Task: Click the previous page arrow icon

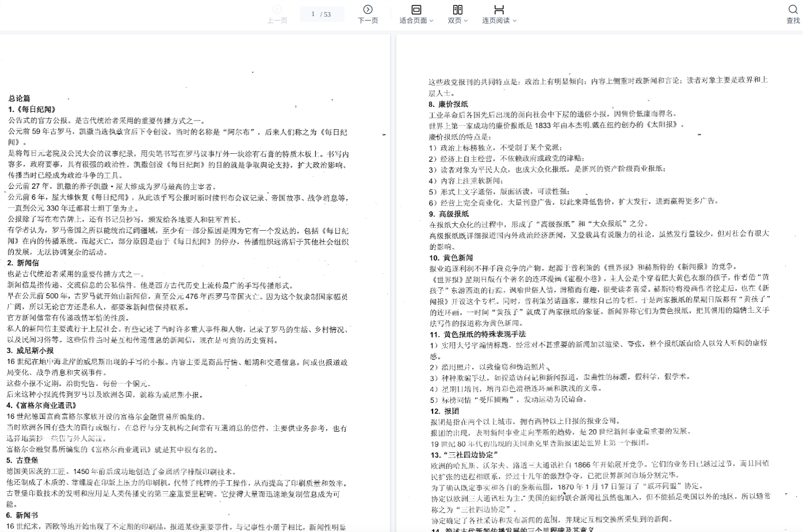Action: click(277, 9)
